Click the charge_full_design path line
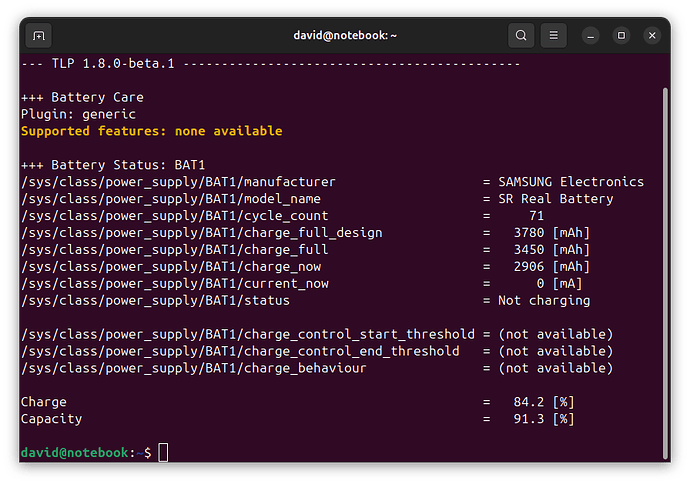Viewport: 690px width, 484px height. (x=202, y=233)
